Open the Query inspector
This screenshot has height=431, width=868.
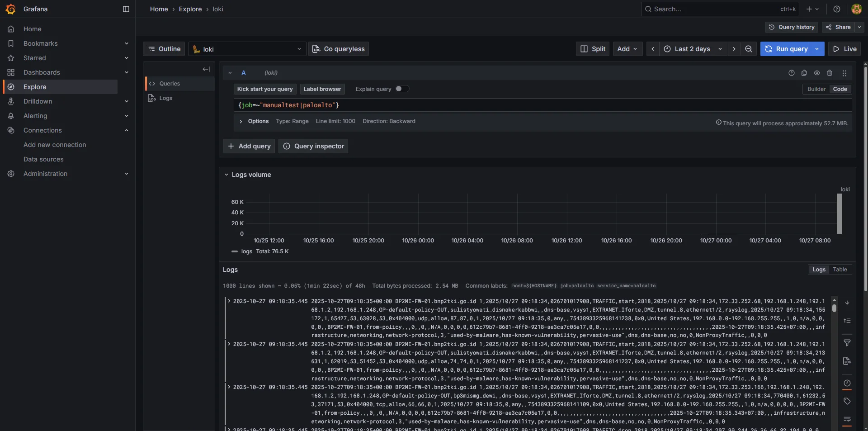(313, 146)
